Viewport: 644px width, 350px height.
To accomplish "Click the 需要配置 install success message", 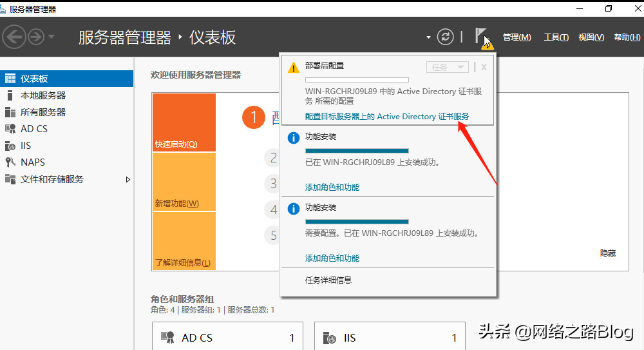I will pos(392,233).
